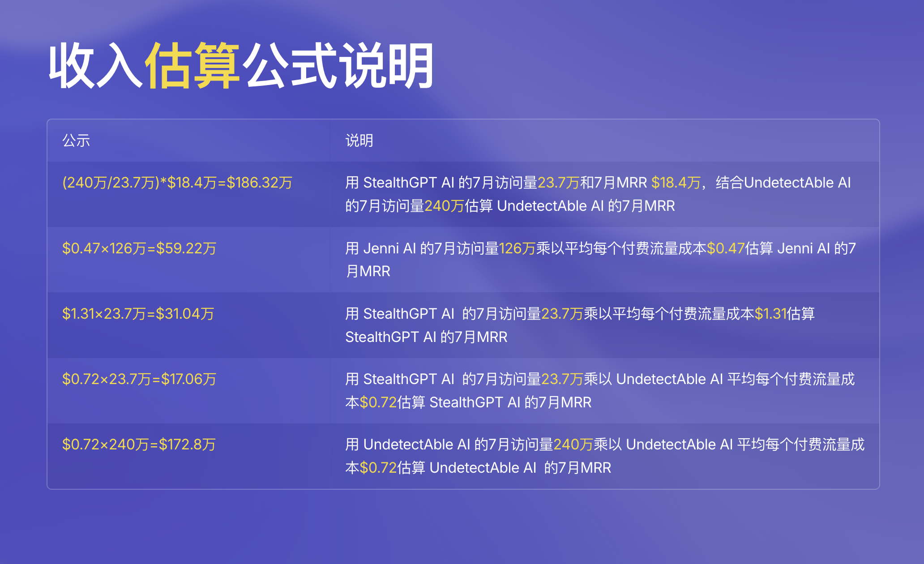Select formula $0.47×126万=$59.22万

click(x=139, y=248)
